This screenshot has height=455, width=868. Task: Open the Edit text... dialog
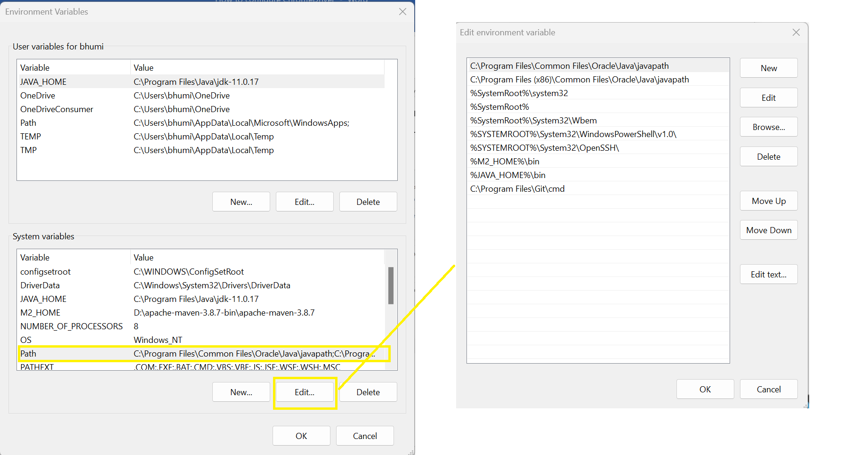pos(768,274)
